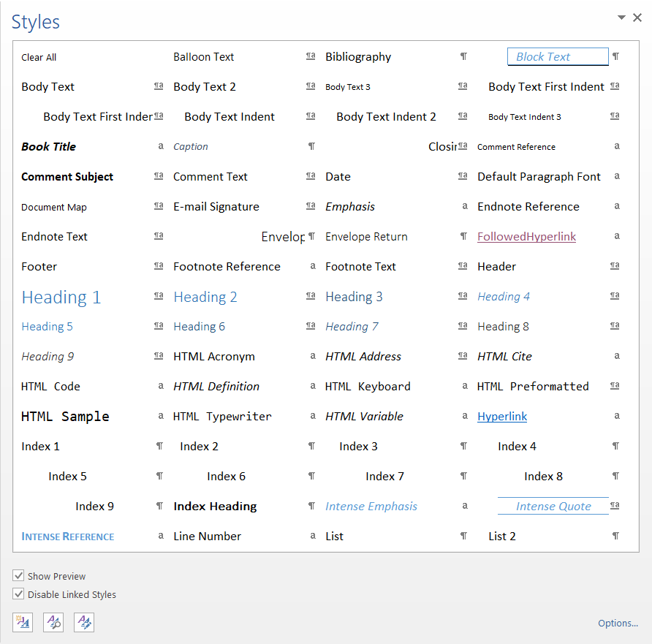Open the Style Inspector icon

(x=53, y=622)
